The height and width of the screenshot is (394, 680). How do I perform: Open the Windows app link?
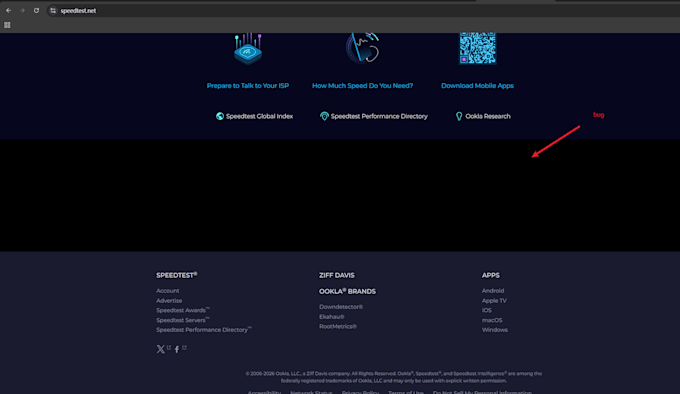point(495,330)
